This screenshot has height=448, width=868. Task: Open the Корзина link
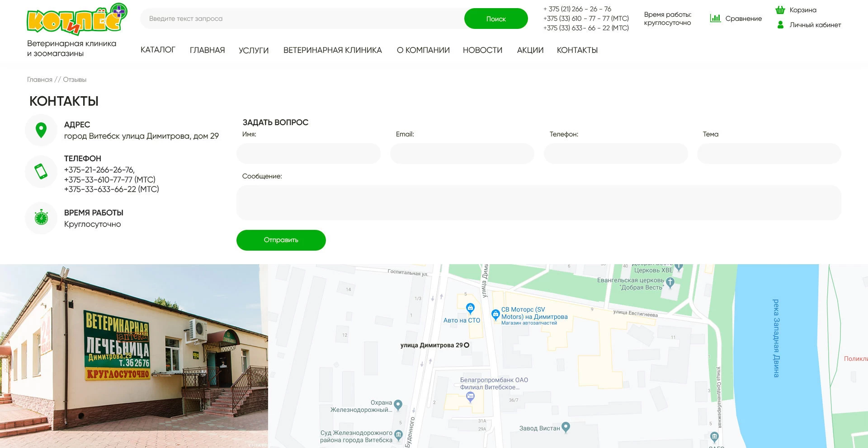point(803,10)
